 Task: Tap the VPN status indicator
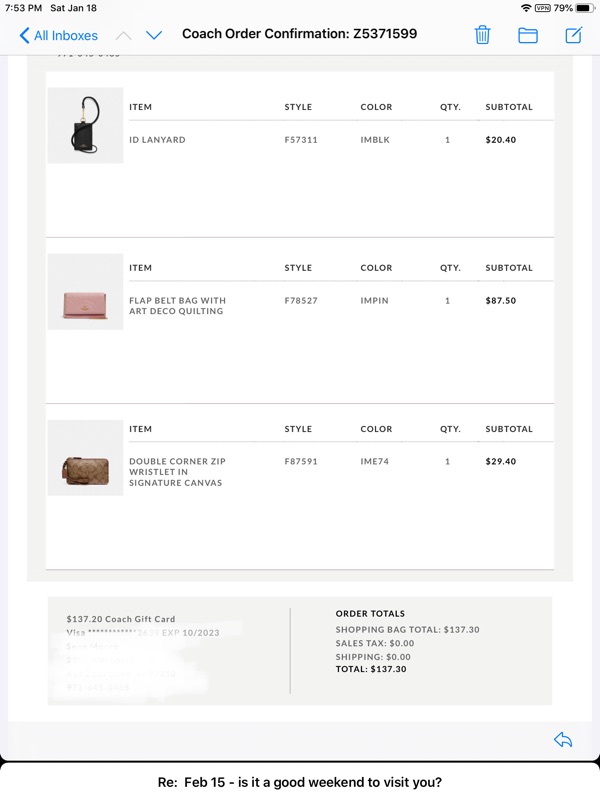tap(543, 8)
